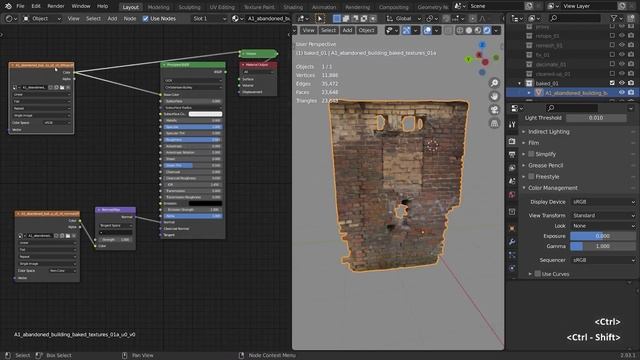Click the viewport zoom magnifier gizmo
The height and width of the screenshot is (360, 640).
(494, 83)
